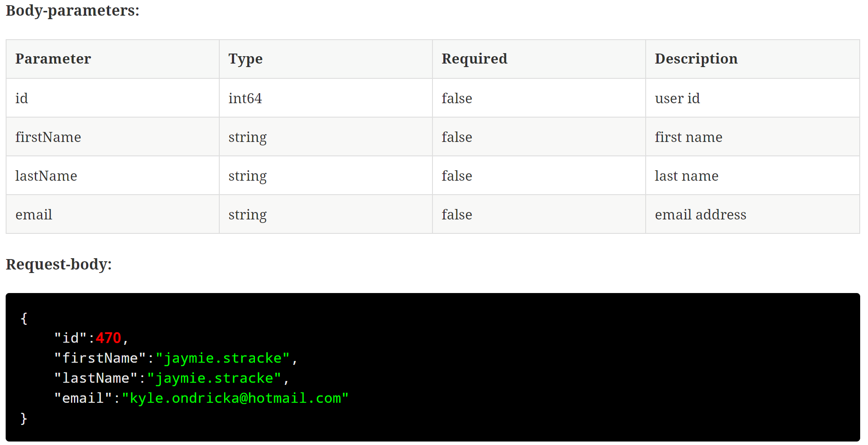The width and height of the screenshot is (868, 445).
Task: Click the red 470 value in code
Action: [x=108, y=338]
